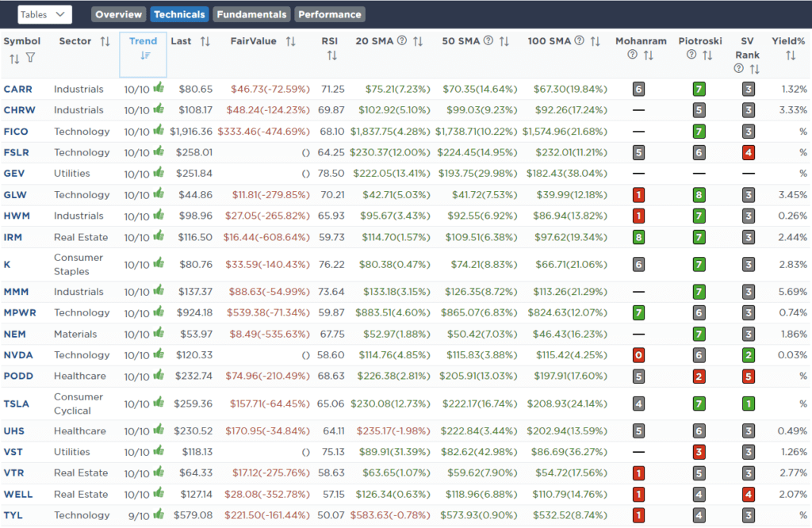The width and height of the screenshot is (812, 528).
Task: Click GLW's green Piotroski score badge
Action: coord(700,194)
